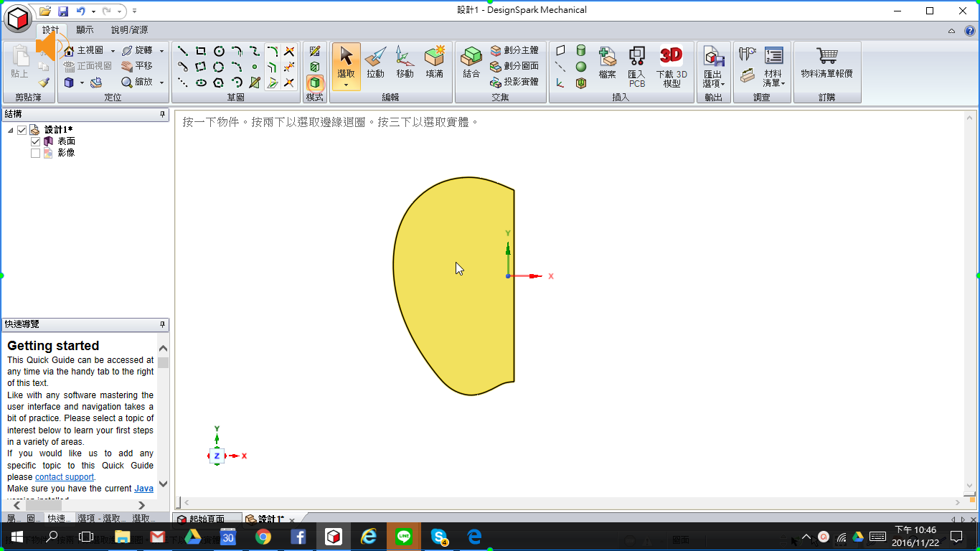Open the 旋轉 dropdown arrow
The image size is (980, 551).
pos(161,51)
